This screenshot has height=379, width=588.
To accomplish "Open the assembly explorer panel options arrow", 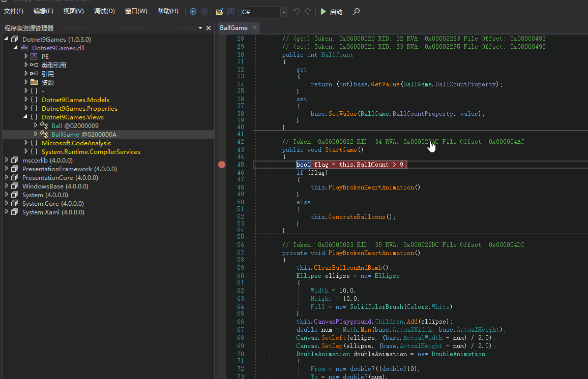I will tap(200, 28).
